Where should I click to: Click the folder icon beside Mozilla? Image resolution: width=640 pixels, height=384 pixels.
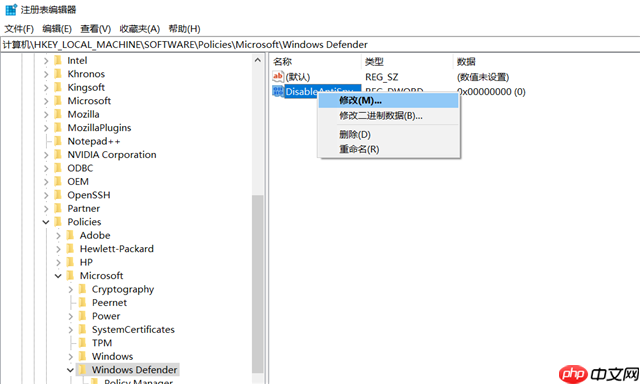pyautogui.click(x=58, y=114)
